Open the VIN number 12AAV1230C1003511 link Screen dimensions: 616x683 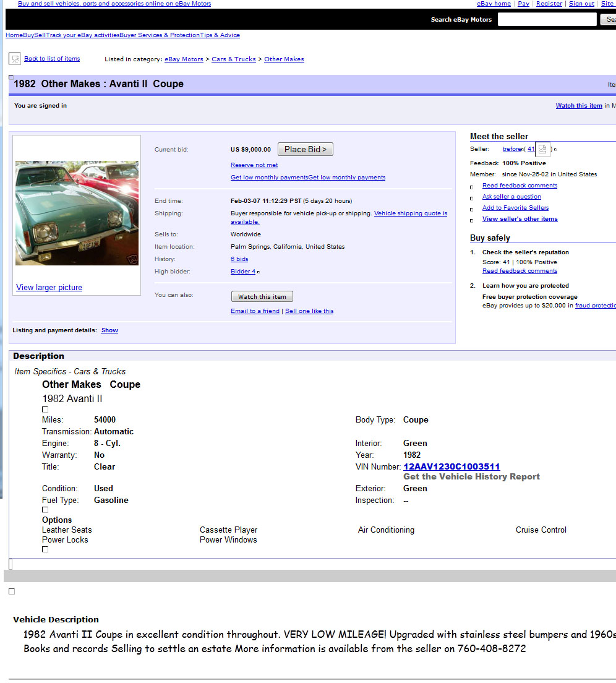pos(451,466)
